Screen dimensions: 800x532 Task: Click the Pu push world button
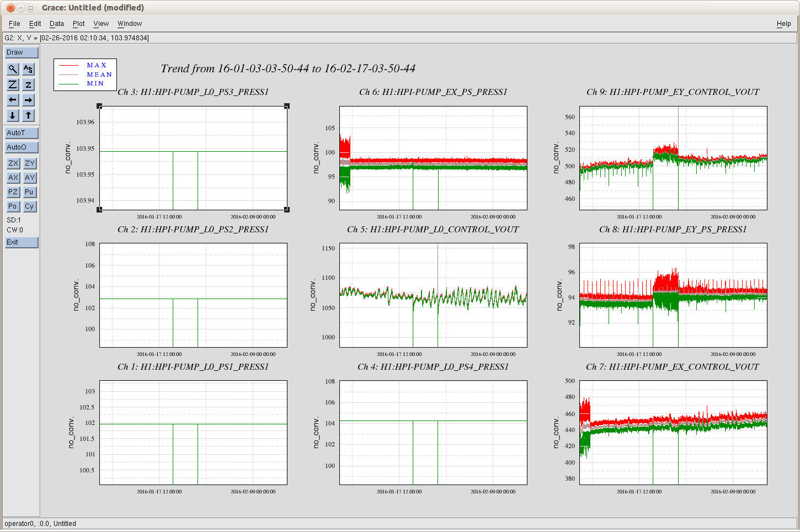(x=29, y=192)
